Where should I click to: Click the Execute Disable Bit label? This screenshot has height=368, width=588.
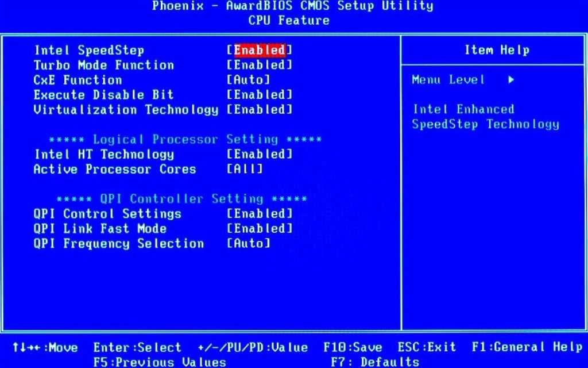pyautogui.click(x=104, y=95)
